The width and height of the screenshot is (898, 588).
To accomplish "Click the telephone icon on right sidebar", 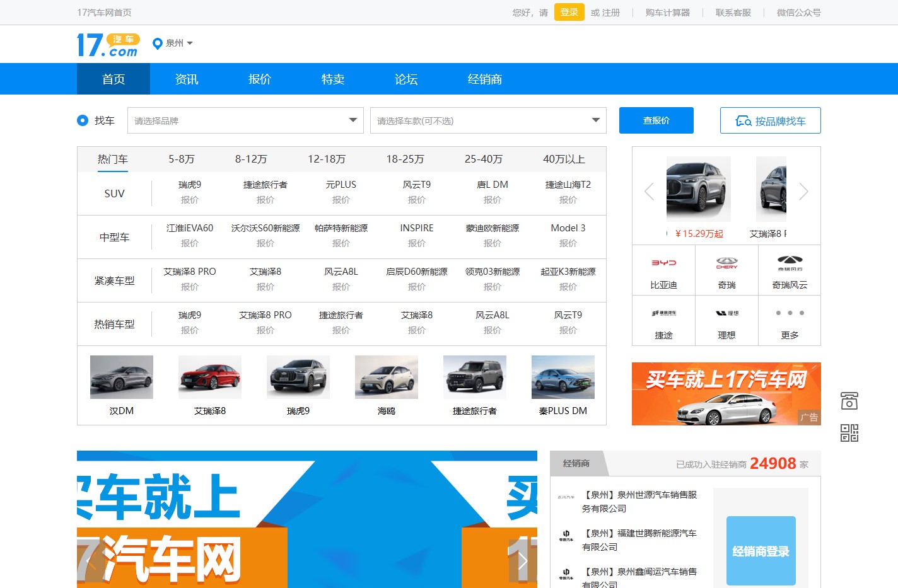I will tap(849, 401).
